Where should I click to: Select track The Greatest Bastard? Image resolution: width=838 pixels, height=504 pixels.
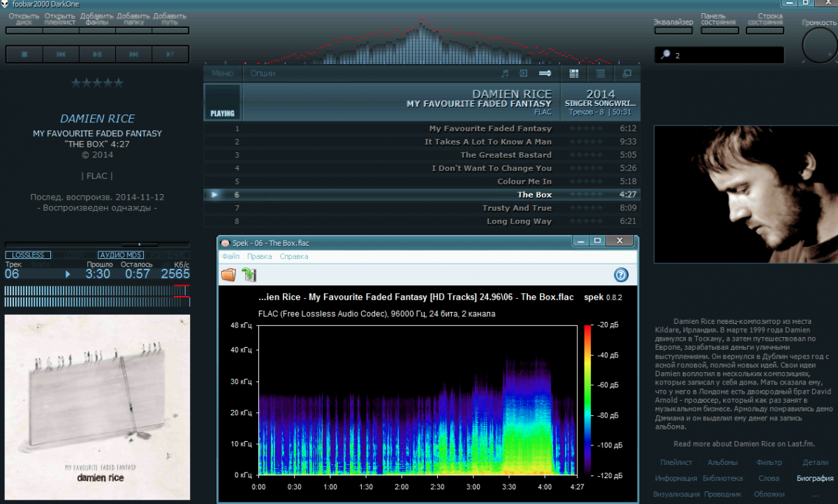(x=422, y=155)
